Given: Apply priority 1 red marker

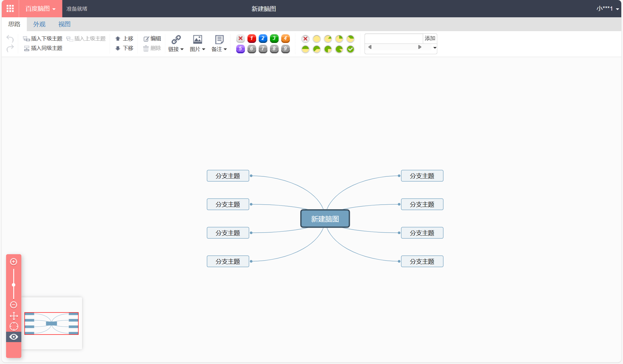Looking at the screenshot, I should point(252,38).
